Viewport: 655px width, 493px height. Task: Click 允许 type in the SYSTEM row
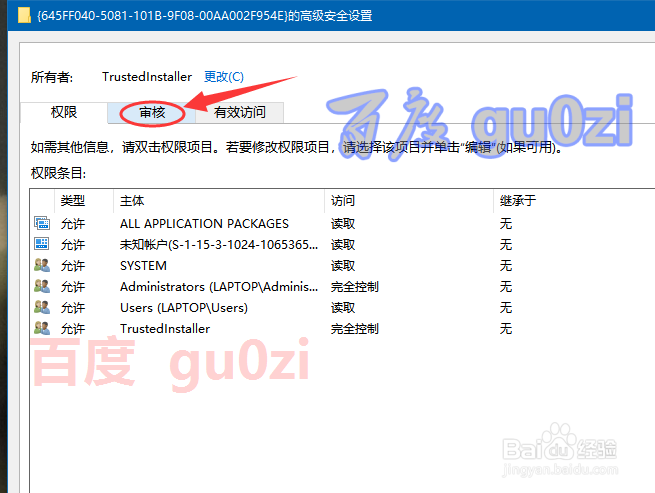click(x=73, y=266)
